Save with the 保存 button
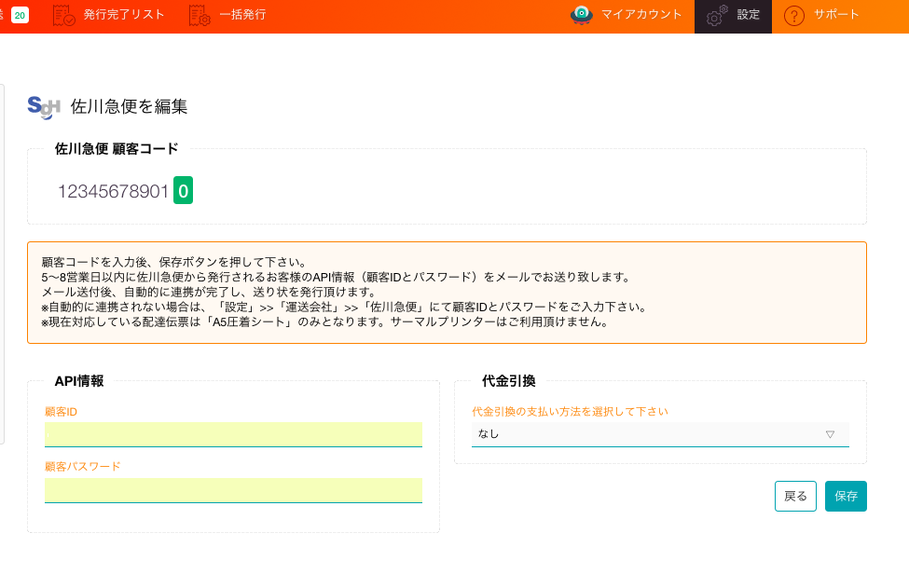Viewport: 909px width, 588px height. click(846, 497)
